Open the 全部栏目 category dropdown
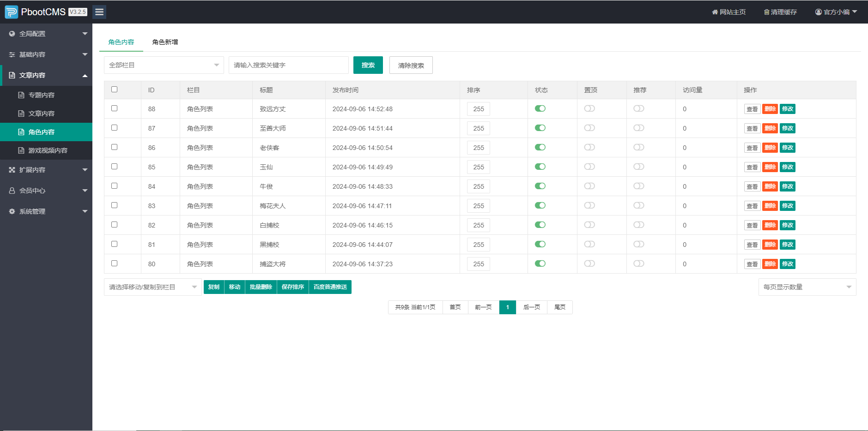 [164, 65]
